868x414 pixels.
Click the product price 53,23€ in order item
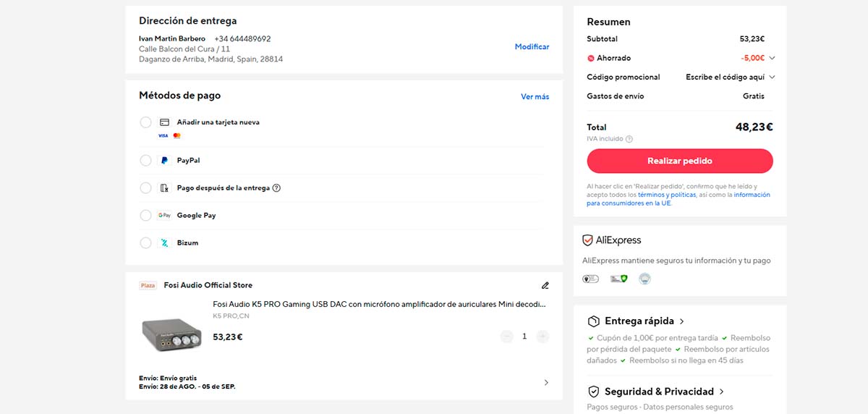tap(227, 337)
